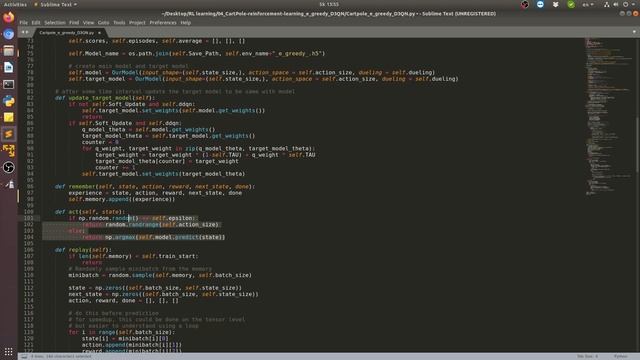This screenshot has height=360, width=640.
Task: Open the yellow sticky notes dock icon
Action: (9, 118)
